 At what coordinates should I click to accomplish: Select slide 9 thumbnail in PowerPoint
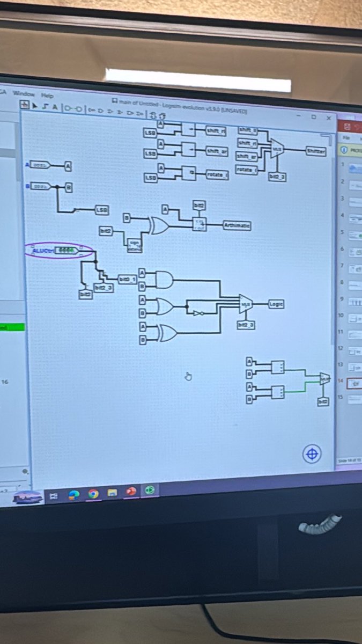(x=355, y=302)
